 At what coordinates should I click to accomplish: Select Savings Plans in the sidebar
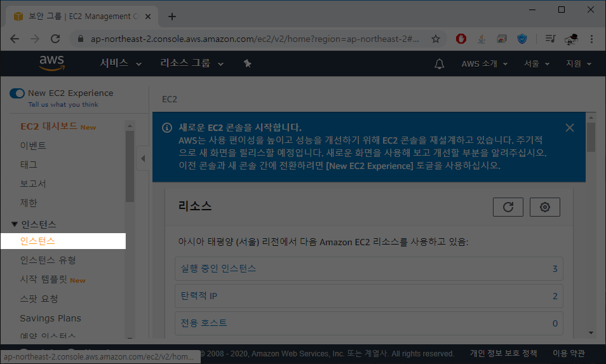point(51,318)
